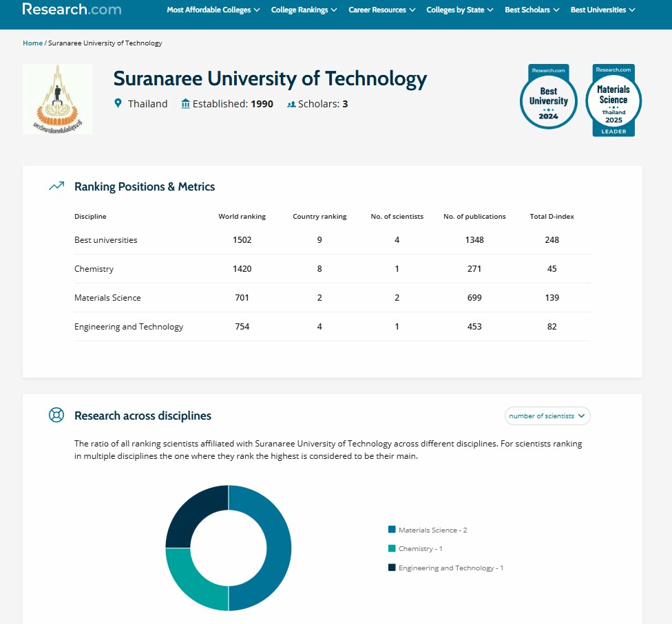Click the Best universities publications value '1348'

coord(474,240)
